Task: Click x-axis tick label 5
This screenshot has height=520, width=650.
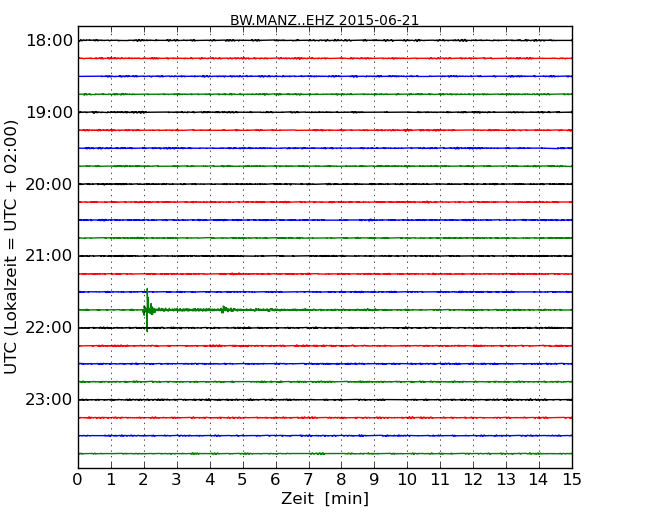Action: coord(243,480)
